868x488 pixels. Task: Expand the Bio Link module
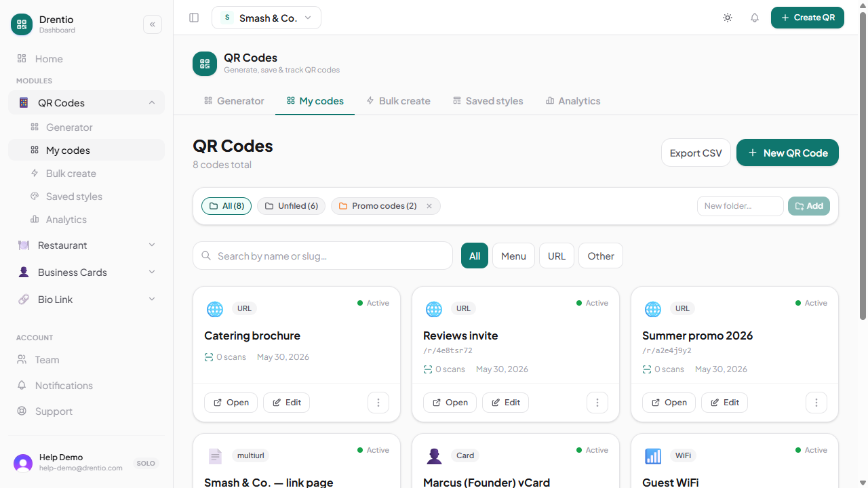pos(86,300)
